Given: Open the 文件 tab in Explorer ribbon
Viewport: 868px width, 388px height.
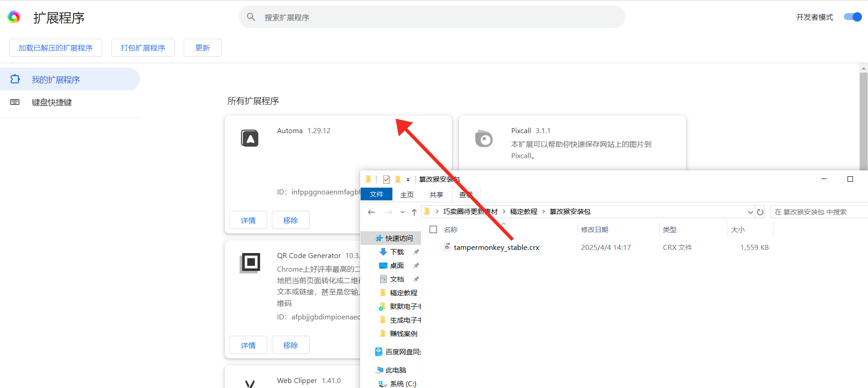Looking at the screenshot, I should click(x=376, y=194).
